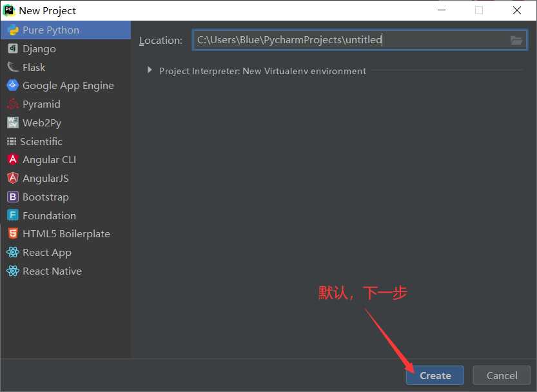Select Django project type
537x392 pixels.
[x=66, y=48]
